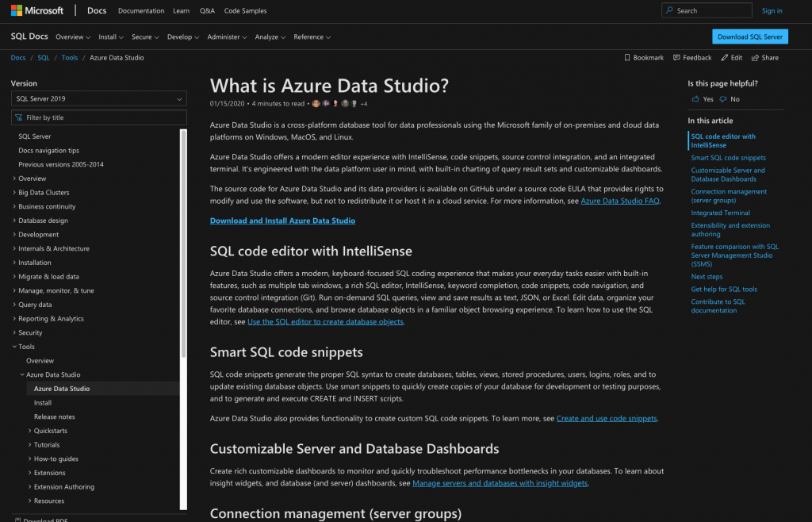Click the Share icon

[x=755, y=57]
